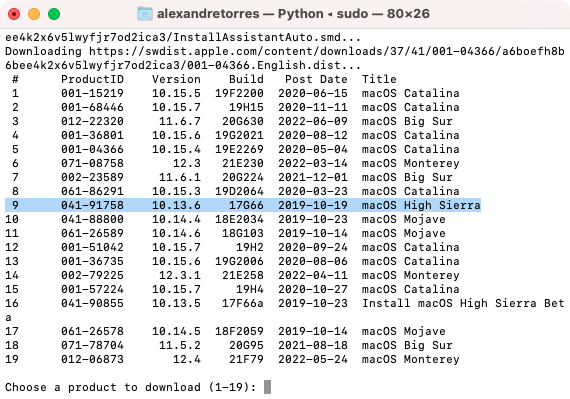Click the prompt cursor after 'Choose a product'

click(x=267, y=387)
